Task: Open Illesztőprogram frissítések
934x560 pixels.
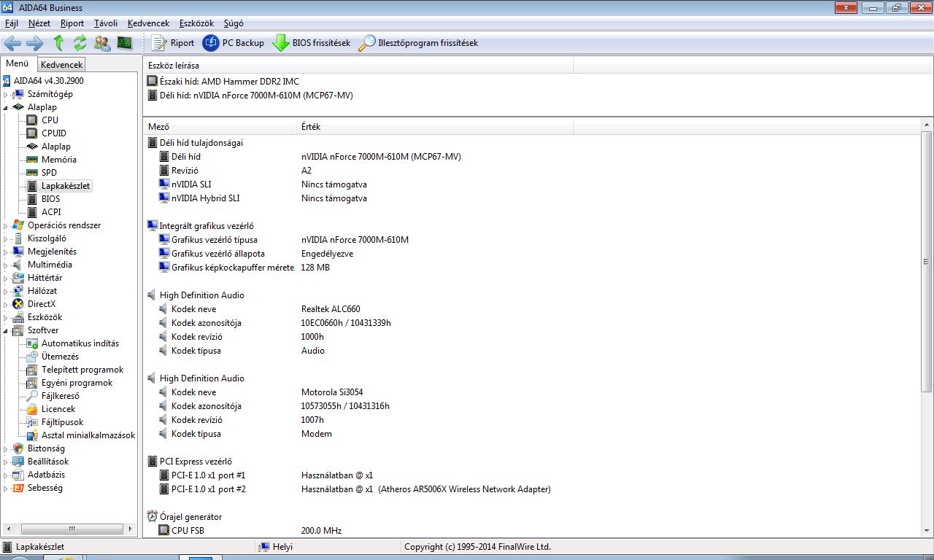Action: pos(418,43)
